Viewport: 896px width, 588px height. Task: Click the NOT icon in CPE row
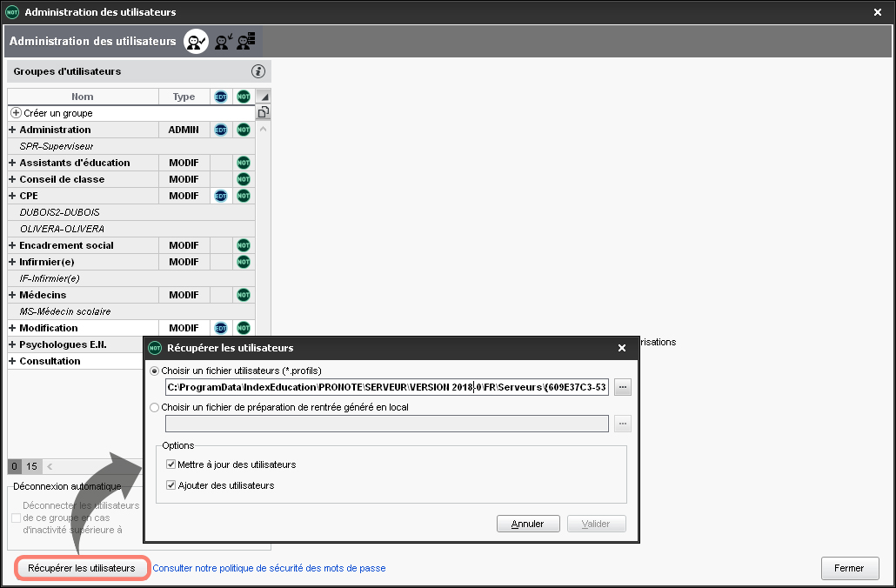pyautogui.click(x=244, y=196)
